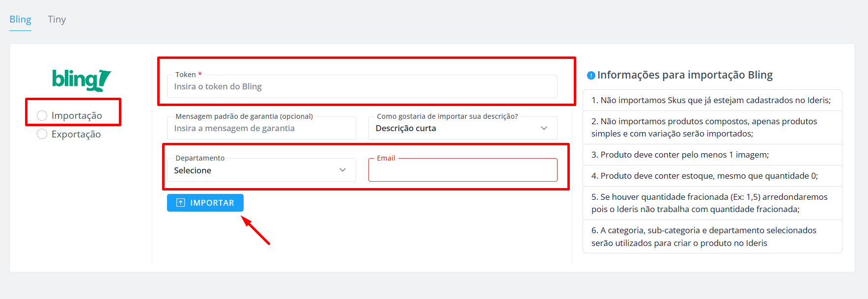Screen dimensions: 868x299
Task: Click the garantia message input field
Action: [261, 128]
